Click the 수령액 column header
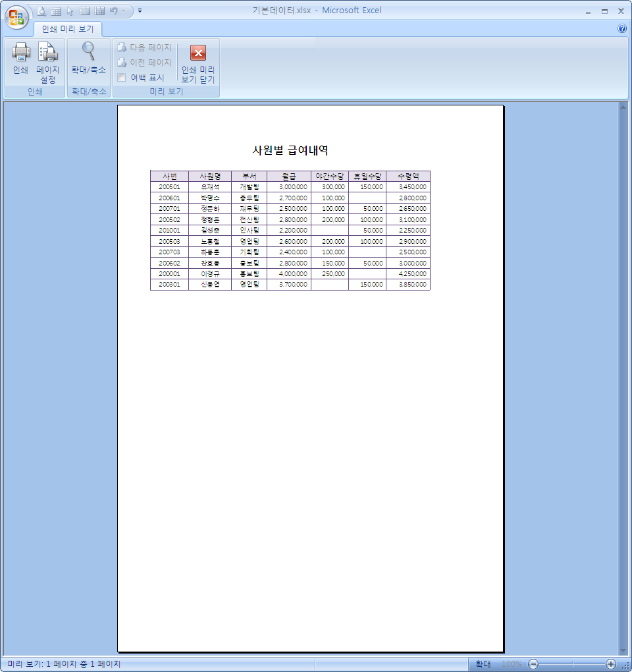Image resolution: width=632 pixels, height=672 pixels. click(x=408, y=176)
